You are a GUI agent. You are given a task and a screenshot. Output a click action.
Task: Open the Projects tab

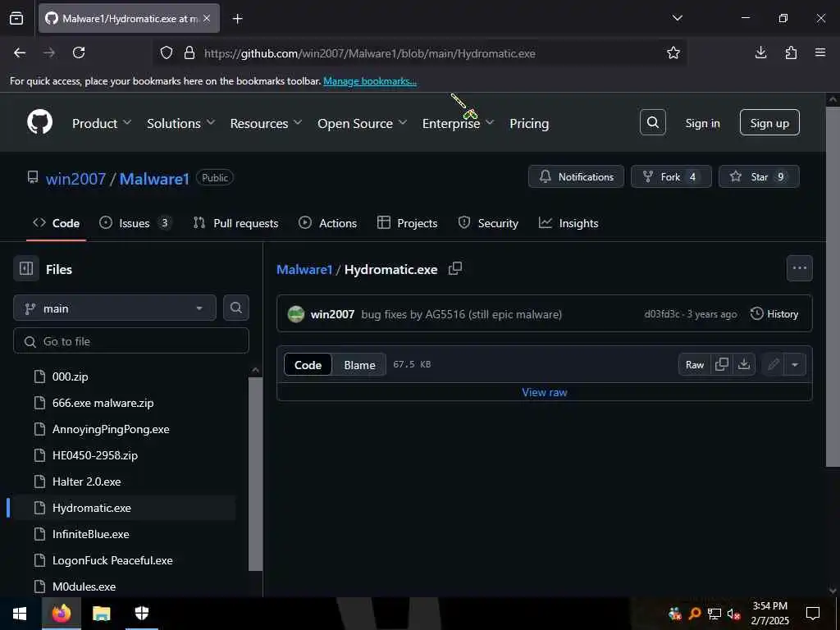click(x=407, y=223)
